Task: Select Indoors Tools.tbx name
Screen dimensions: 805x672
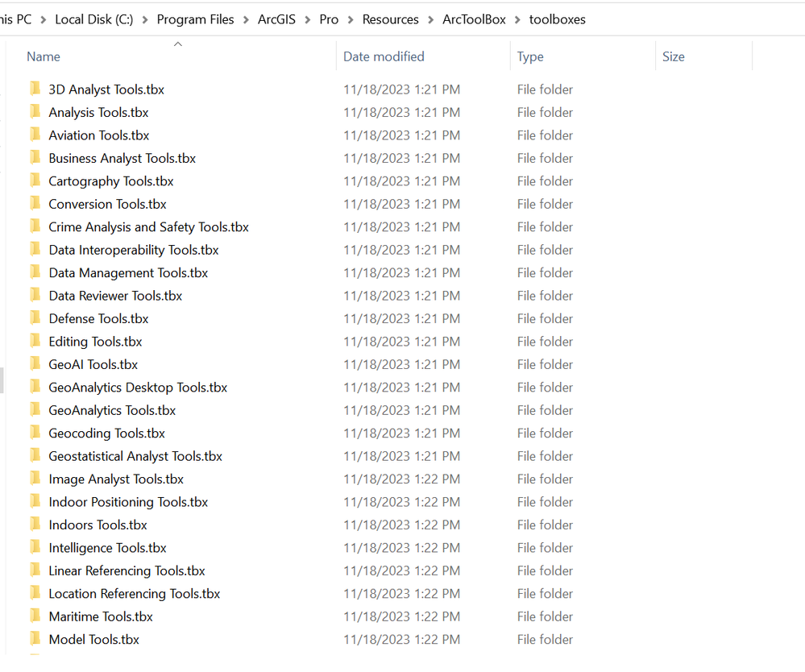Action: click(x=98, y=525)
